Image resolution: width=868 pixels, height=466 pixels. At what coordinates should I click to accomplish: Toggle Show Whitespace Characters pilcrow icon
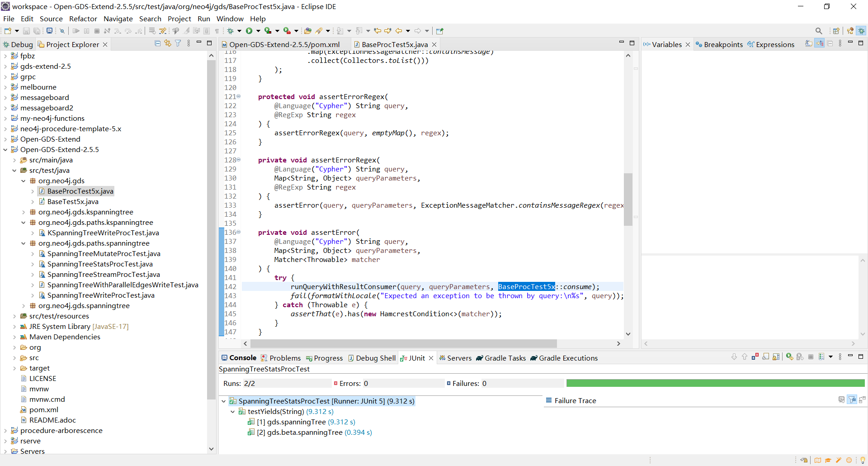(217, 31)
